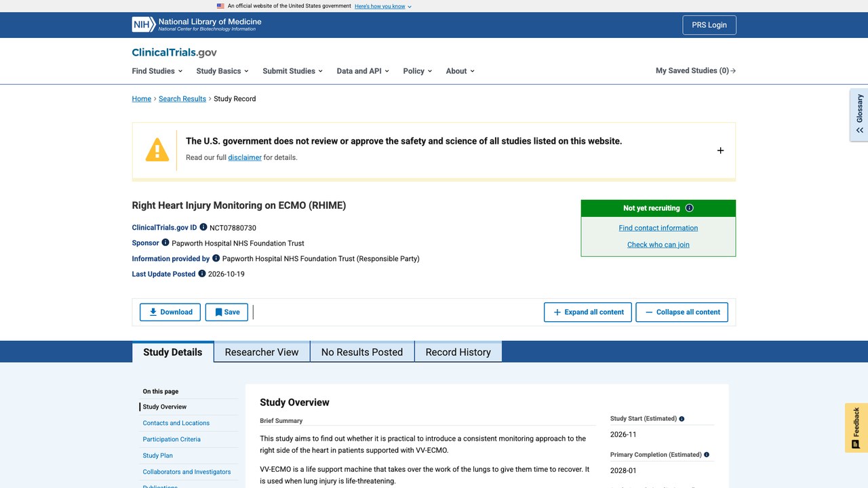Jump to Collaborators and Investigators section

click(186, 472)
